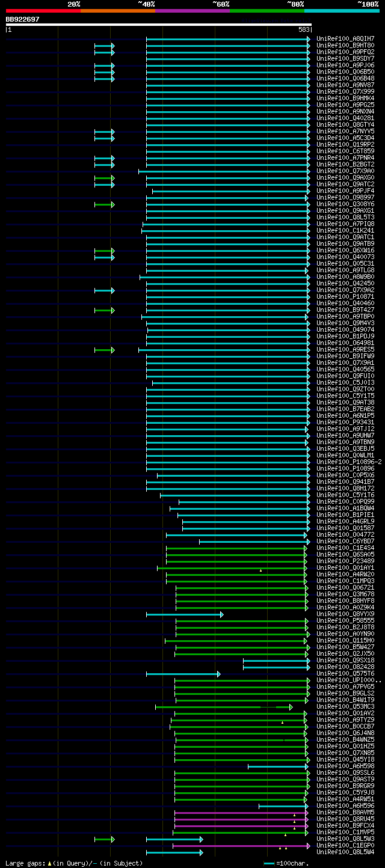Select label UniRef100_Q53MC3
Screen dimensions: 385x868
(345, 706)
